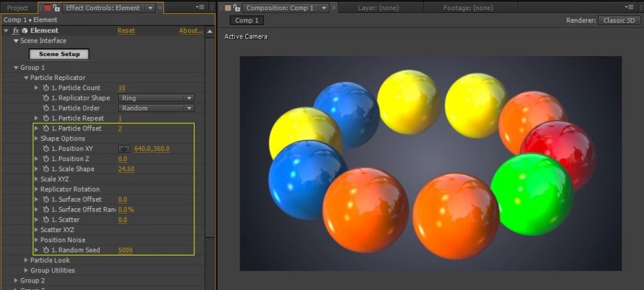The image size is (644, 290).
Task: Click the Random Seed value 5000
Action: pyautogui.click(x=125, y=250)
